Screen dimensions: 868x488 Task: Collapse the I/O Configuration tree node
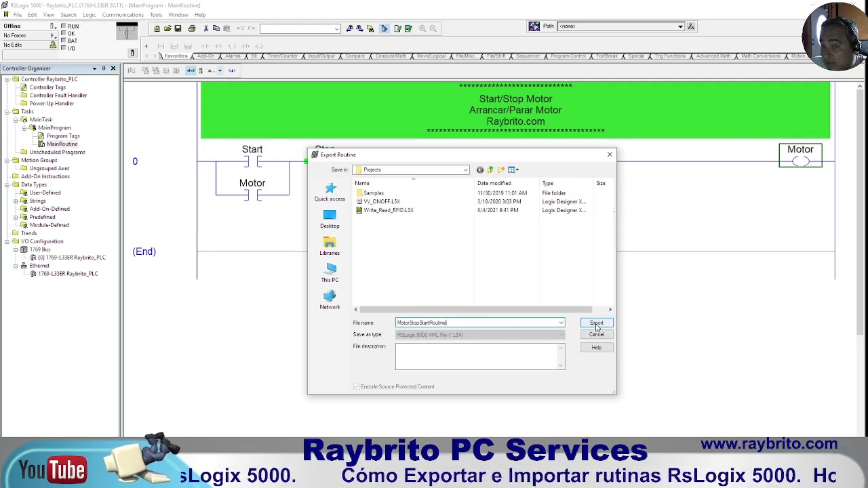coord(7,242)
